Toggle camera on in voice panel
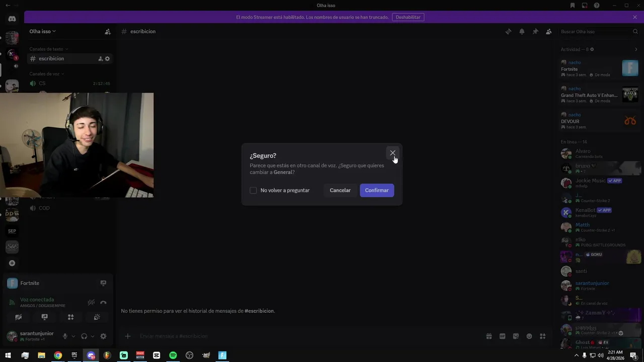644x362 pixels. tap(18, 317)
